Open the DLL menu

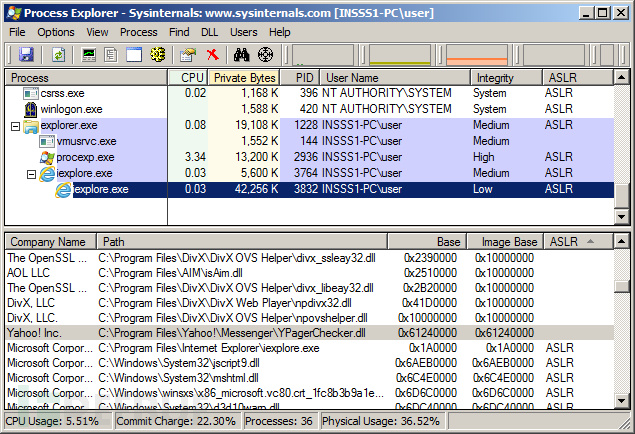point(209,32)
